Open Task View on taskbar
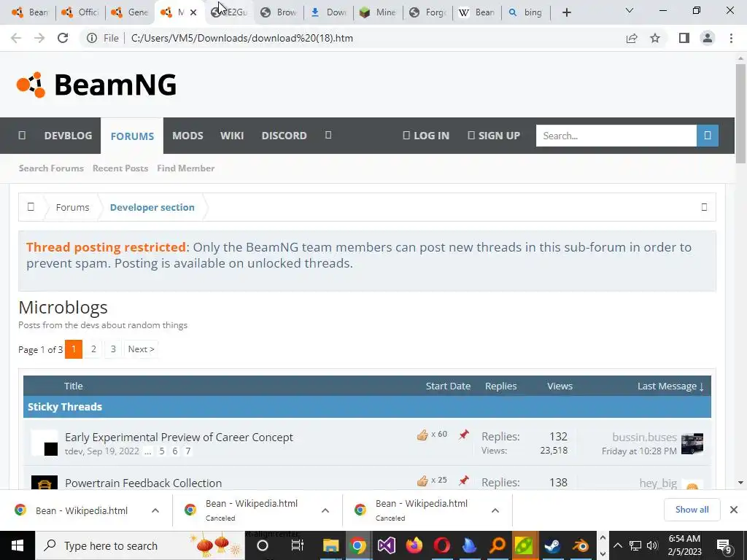This screenshot has height=560, width=747. coord(298,545)
